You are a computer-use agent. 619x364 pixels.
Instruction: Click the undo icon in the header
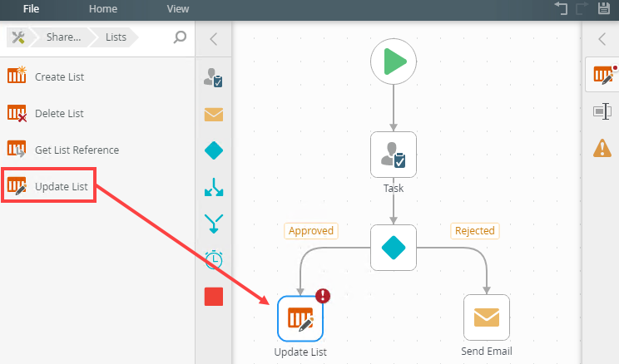tap(561, 8)
